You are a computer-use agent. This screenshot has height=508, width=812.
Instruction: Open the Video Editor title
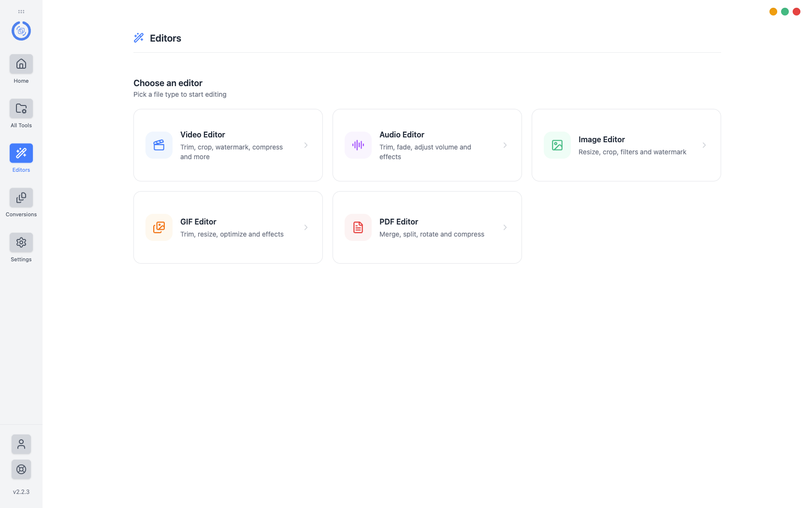click(x=203, y=134)
